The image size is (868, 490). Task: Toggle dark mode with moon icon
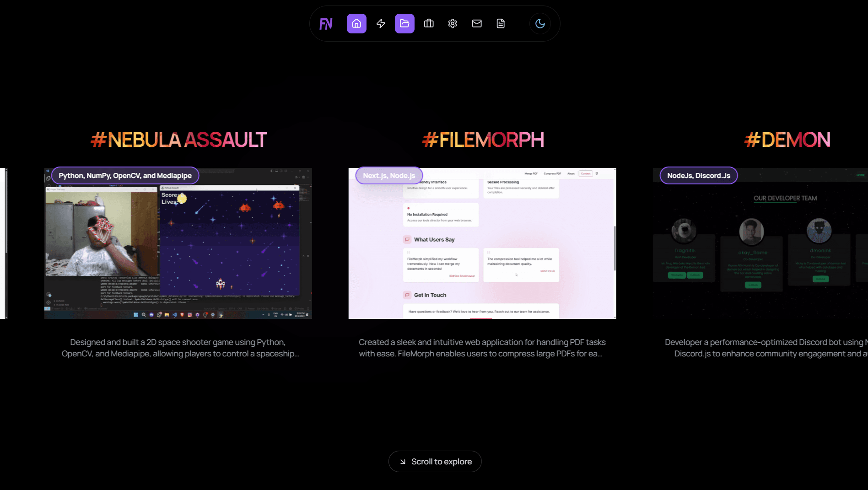pos(540,24)
